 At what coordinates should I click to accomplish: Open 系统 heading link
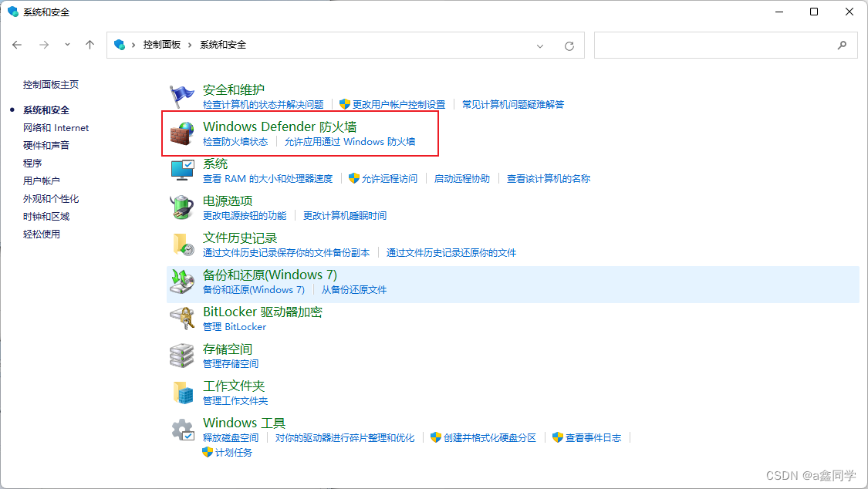(x=215, y=164)
